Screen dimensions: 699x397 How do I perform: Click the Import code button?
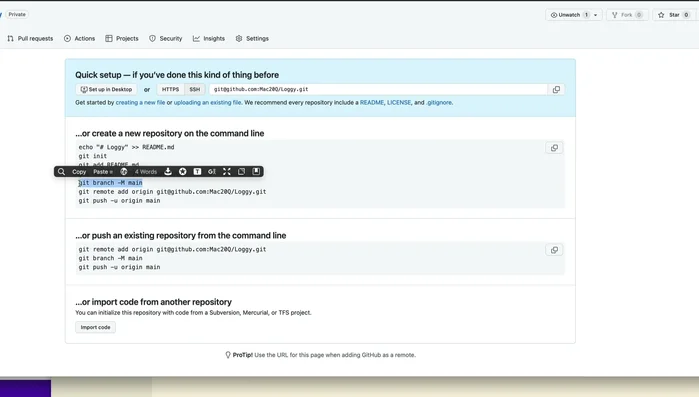click(x=95, y=327)
